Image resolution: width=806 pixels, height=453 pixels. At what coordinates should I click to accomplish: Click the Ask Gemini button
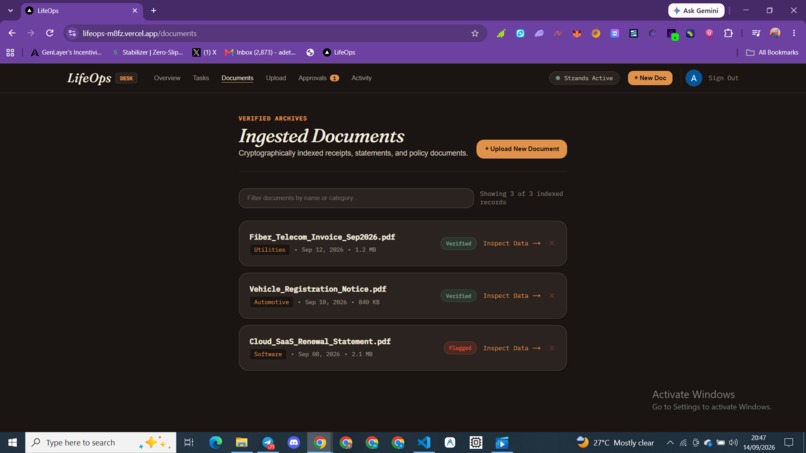coord(696,10)
